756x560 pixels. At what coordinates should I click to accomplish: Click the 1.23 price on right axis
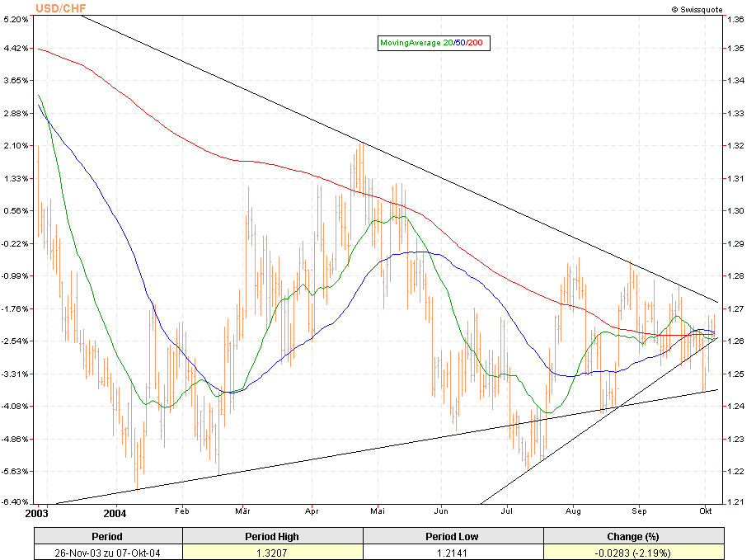[x=735, y=439]
